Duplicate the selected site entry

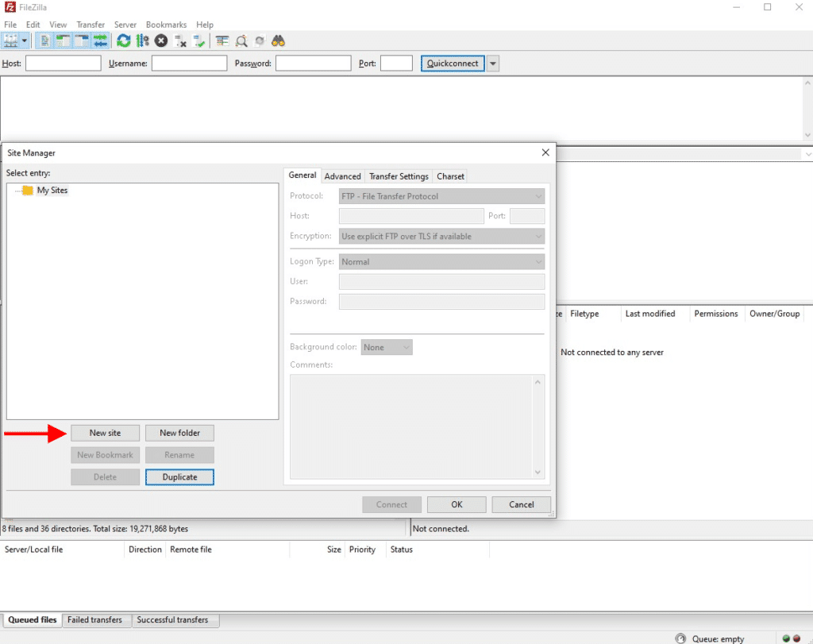[179, 476]
